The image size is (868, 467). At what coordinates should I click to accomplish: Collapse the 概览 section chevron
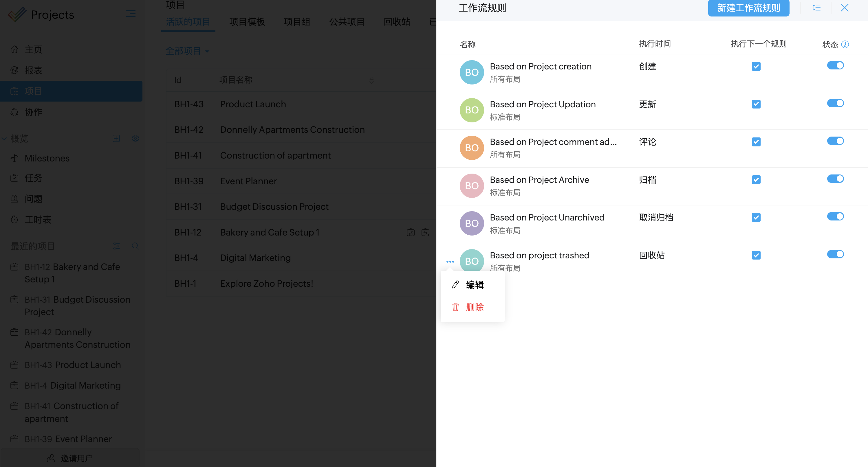click(x=4, y=138)
